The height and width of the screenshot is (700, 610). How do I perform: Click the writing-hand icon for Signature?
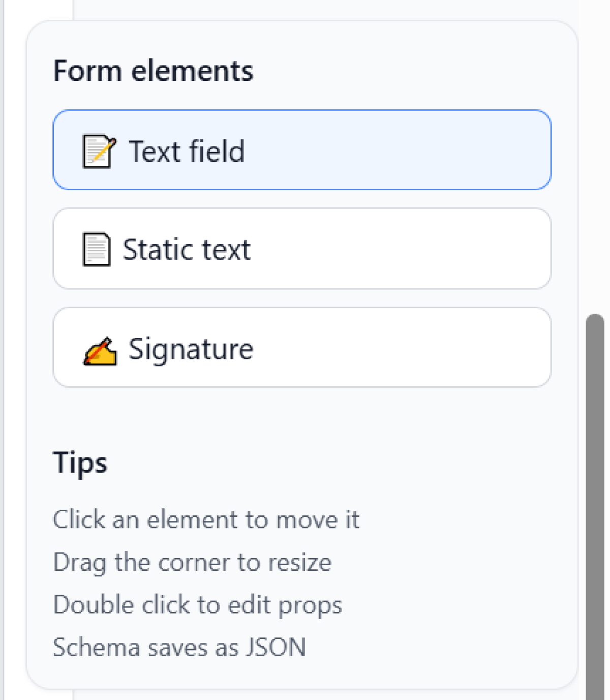pos(100,351)
